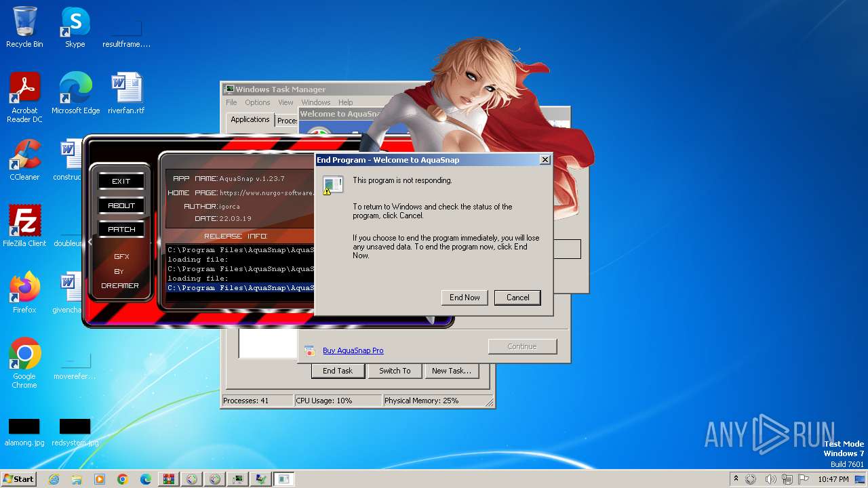
Task: Click the warning icon in End Program dialog
Action: (x=332, y=185)
